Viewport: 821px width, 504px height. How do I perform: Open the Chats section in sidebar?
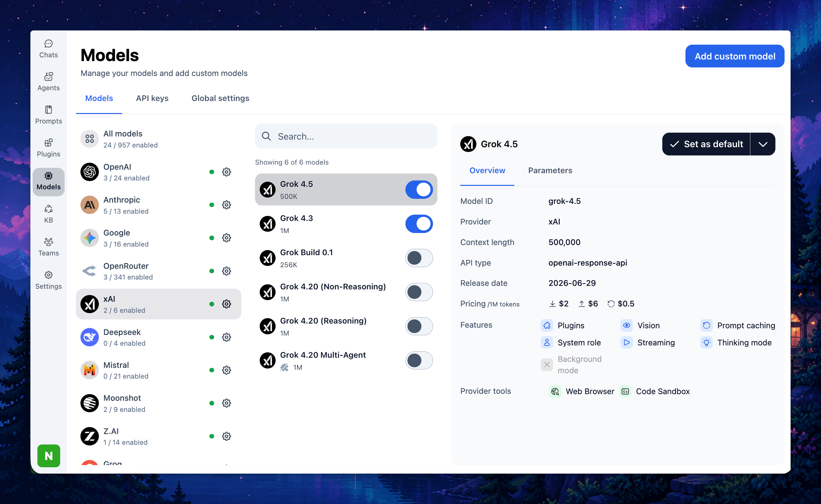(x=48, y=49)
